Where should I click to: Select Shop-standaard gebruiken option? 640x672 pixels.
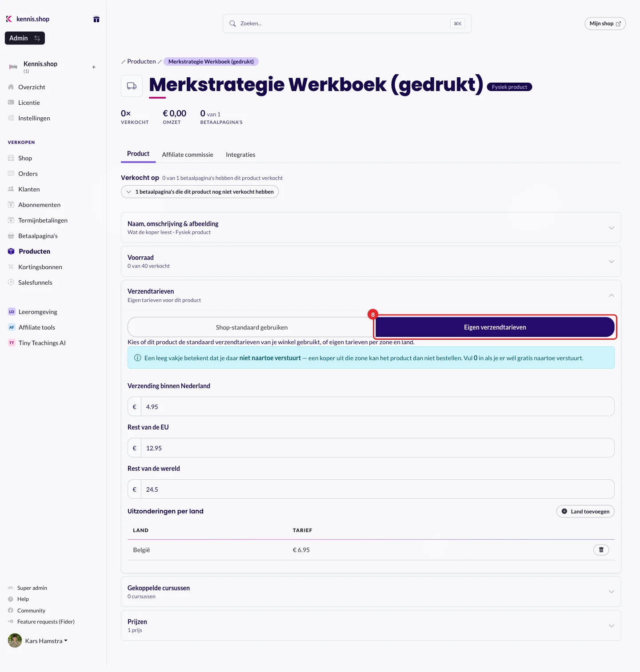[x=252, y=327]
